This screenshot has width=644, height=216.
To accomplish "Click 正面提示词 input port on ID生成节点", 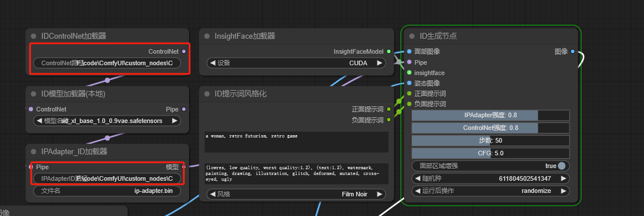I will (409, 94).
